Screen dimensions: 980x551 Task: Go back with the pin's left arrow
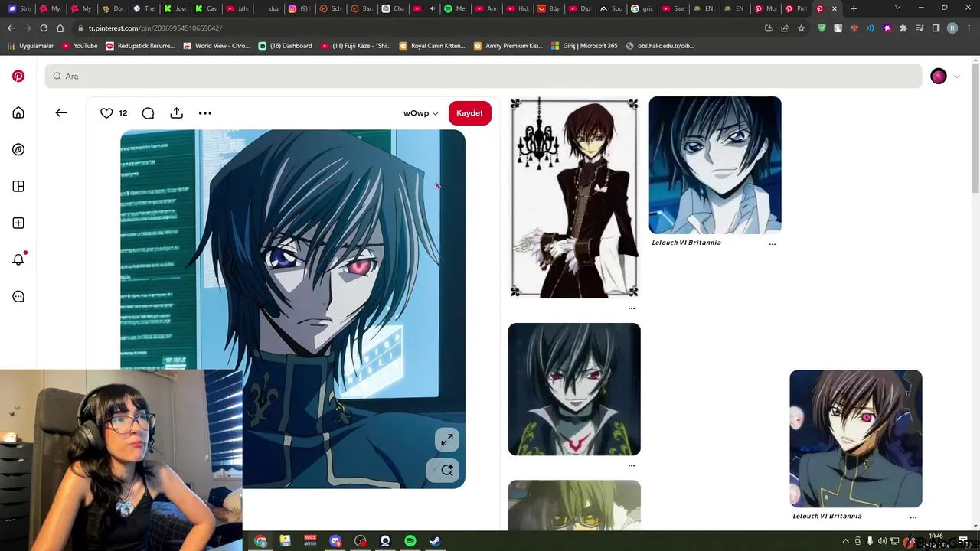pos(61,113)
